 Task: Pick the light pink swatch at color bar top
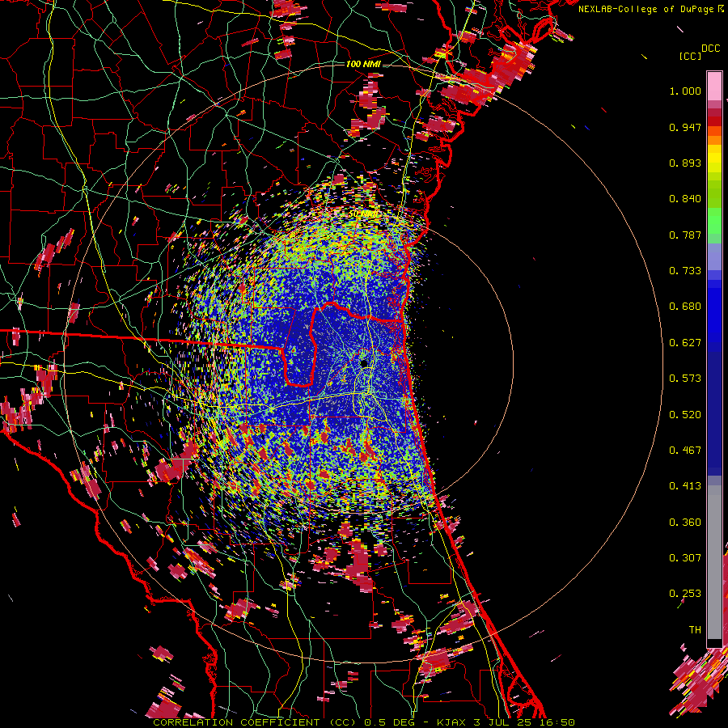tap(714, 87)
